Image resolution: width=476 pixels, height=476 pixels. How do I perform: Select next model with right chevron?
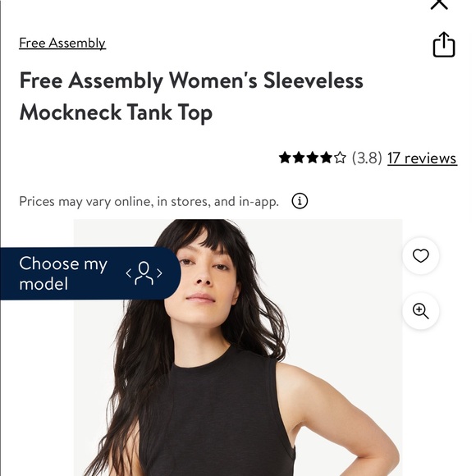pos(159,273)
